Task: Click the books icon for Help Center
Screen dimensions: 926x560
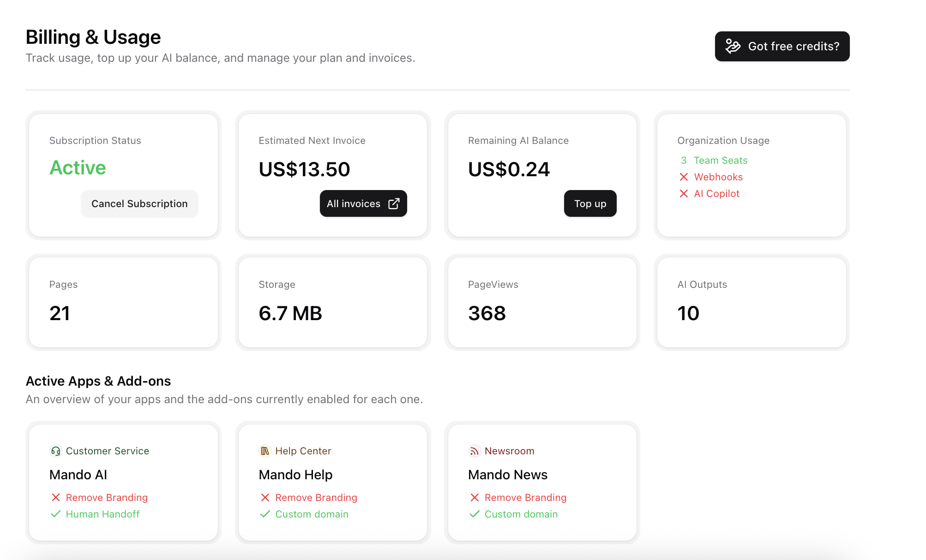Action: (x=265, y=451)
